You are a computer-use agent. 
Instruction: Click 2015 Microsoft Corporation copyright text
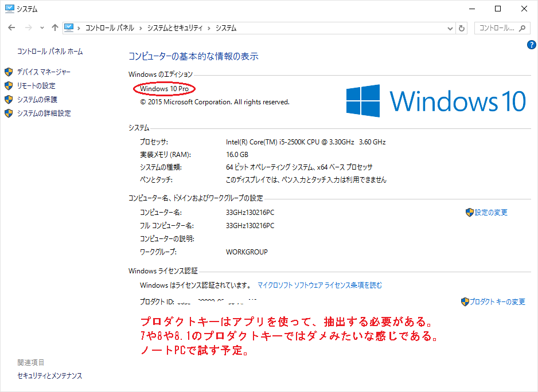pyautogui.click(x=215, y=102)
